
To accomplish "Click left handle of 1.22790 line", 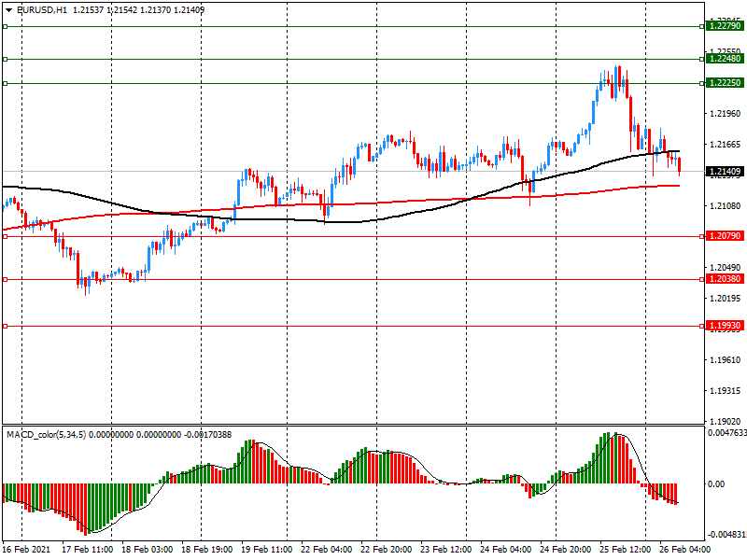I will click(6, 27).
